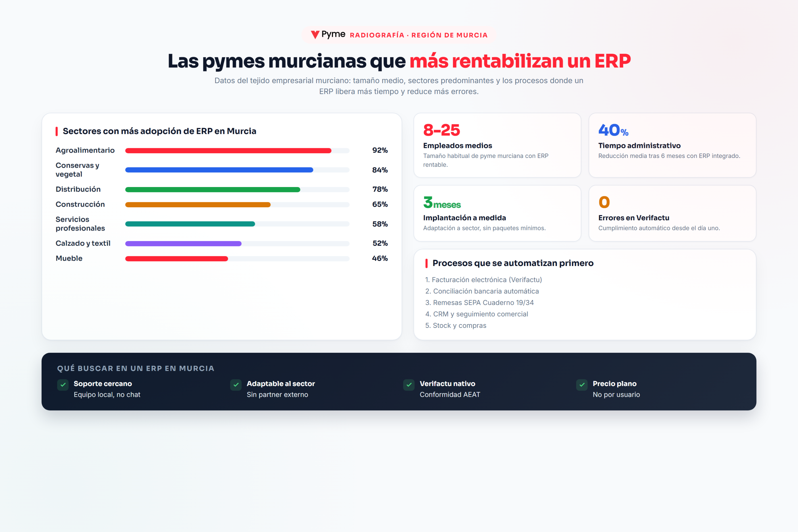Image resolution: width=798 pixels, height=532 pixels.
Task: Click the check icon beside Verifactu nativo
Action: tap(409, 385)
